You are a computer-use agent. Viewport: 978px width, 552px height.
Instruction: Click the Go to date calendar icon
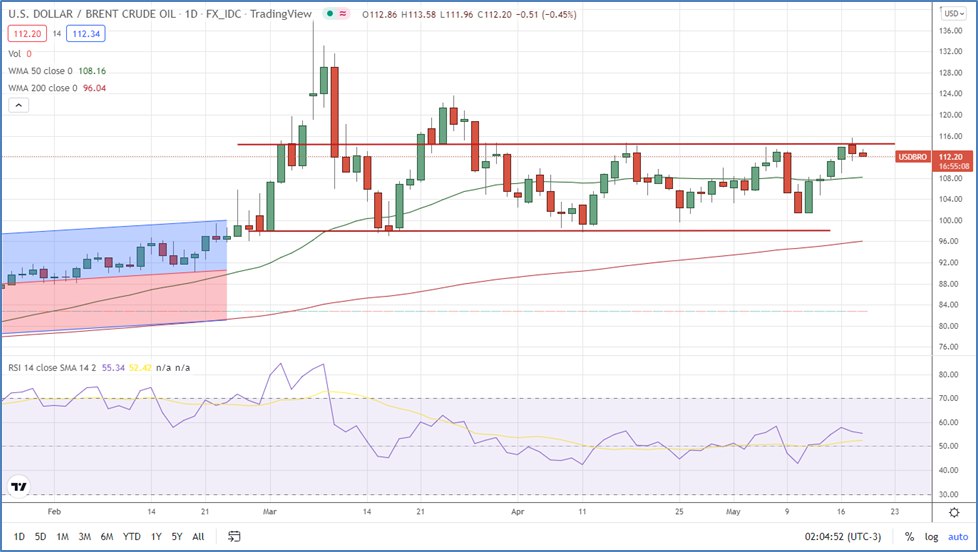[235, 536]
